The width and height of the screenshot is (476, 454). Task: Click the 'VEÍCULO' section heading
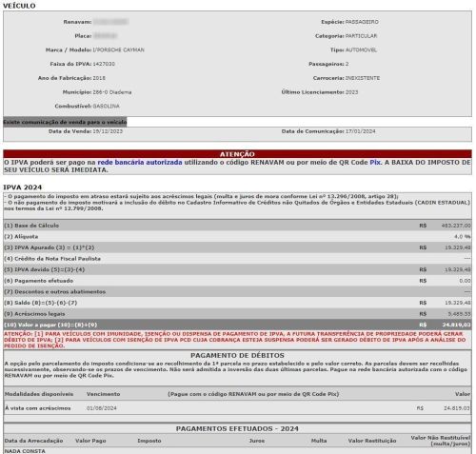pos(19,6)
